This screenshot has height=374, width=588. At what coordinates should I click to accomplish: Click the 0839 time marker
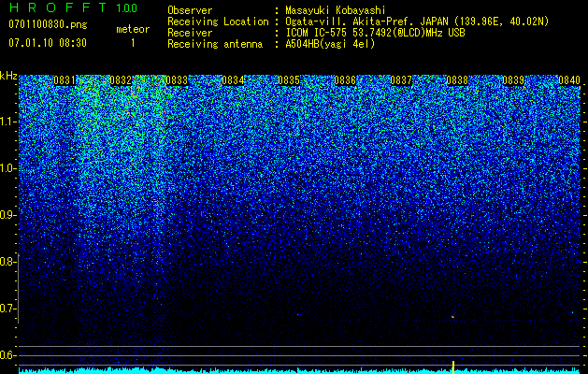click(513, 80)
